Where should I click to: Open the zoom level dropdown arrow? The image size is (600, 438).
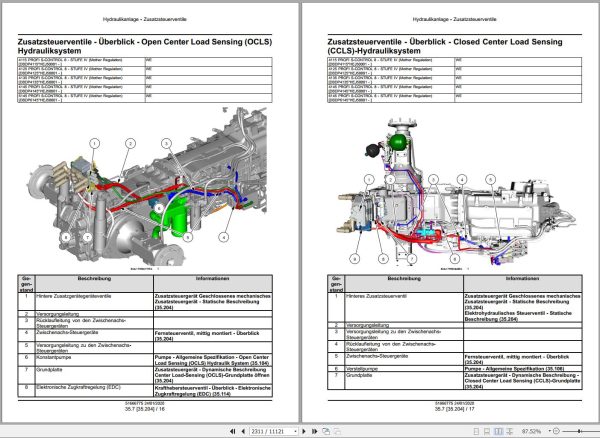tap(549, 431)
